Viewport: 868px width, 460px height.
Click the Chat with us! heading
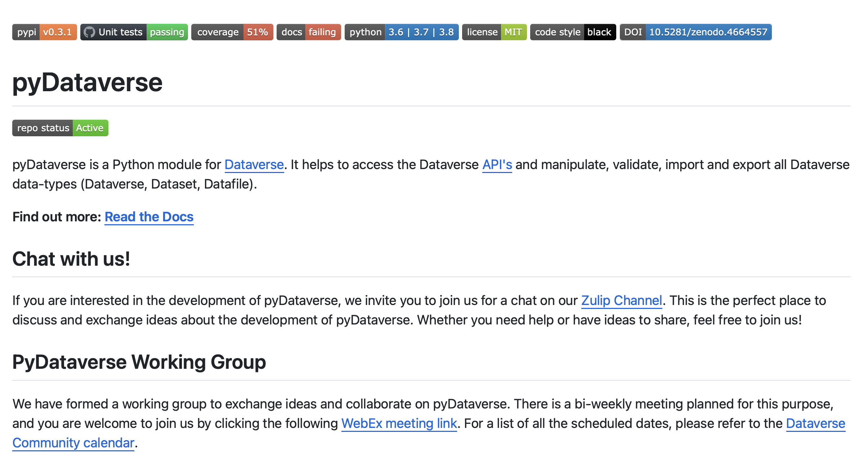click(71, 259)
